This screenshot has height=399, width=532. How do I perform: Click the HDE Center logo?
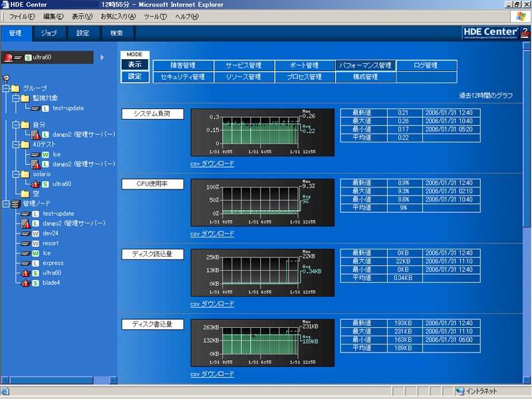coord(491,33)
